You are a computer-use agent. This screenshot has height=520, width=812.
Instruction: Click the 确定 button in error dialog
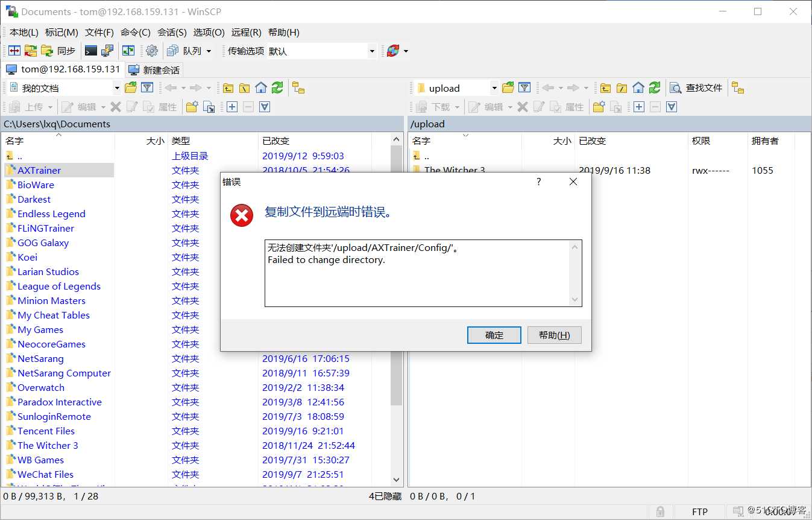click(494, 335)
